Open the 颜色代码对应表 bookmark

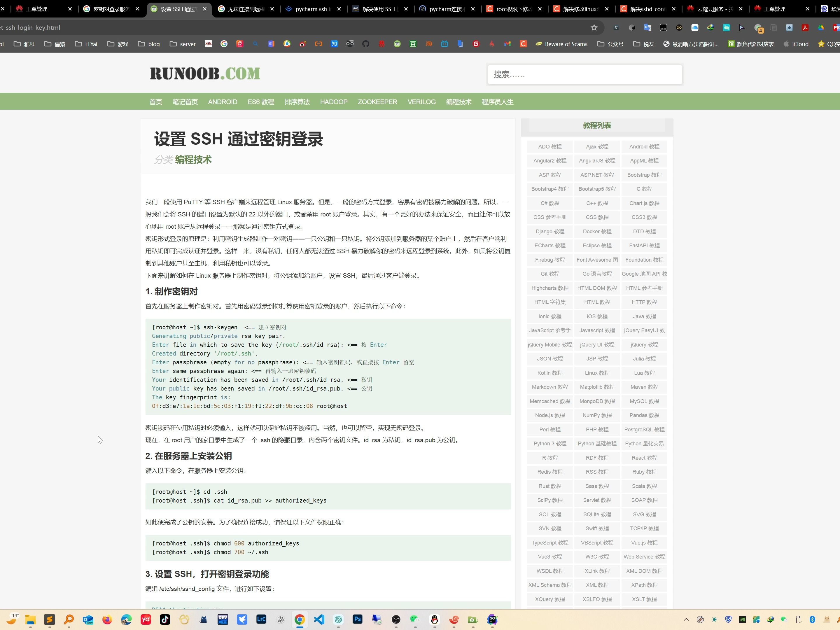click(751, 44)
